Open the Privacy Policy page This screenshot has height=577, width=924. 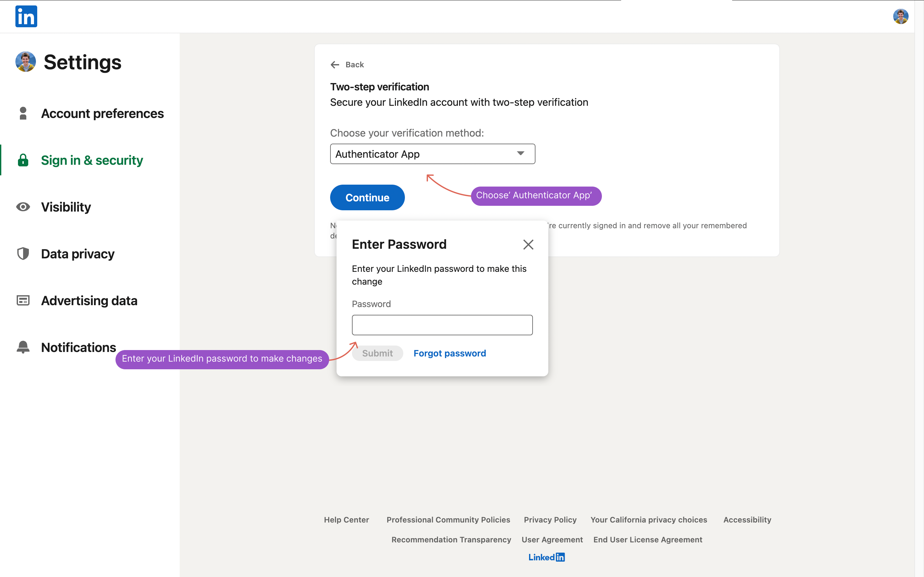[x=550, y=519]
